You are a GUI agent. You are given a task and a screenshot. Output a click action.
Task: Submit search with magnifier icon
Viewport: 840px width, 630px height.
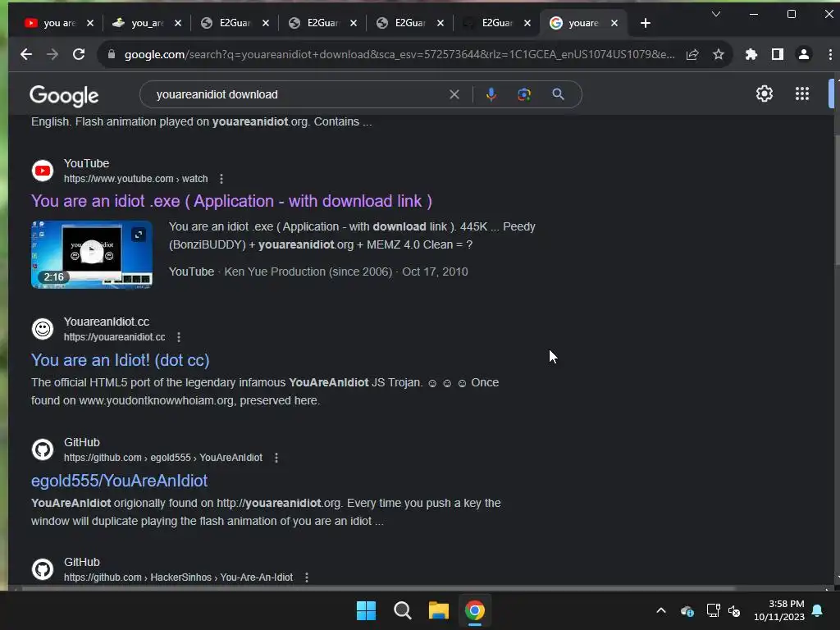coord(558,94)
